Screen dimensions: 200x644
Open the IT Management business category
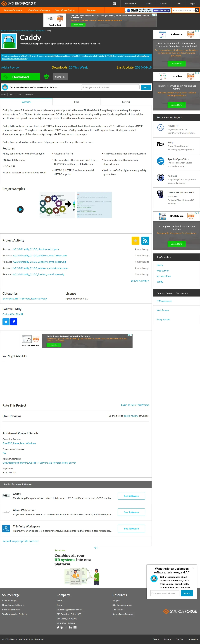point(164,301)
